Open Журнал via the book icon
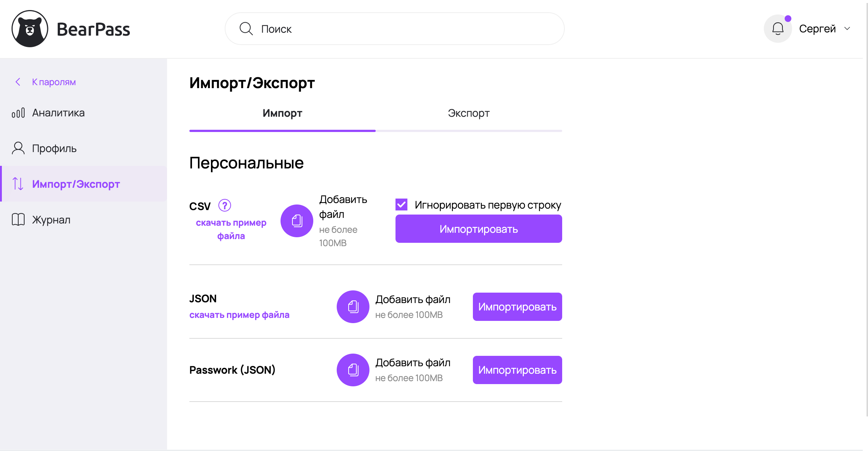Screen dimensions: 868x454 pos(18,220)
